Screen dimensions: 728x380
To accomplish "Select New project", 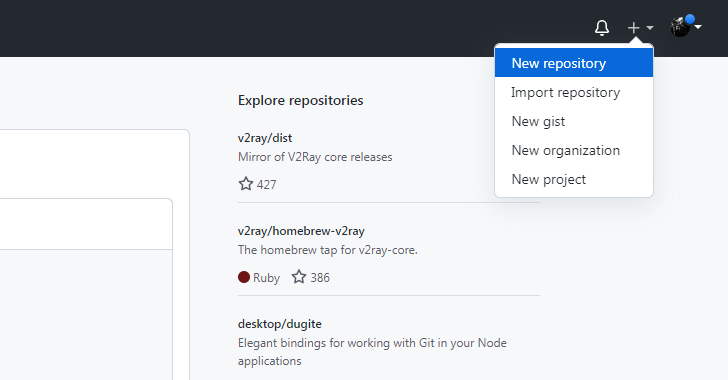I will tap(574, 179).
